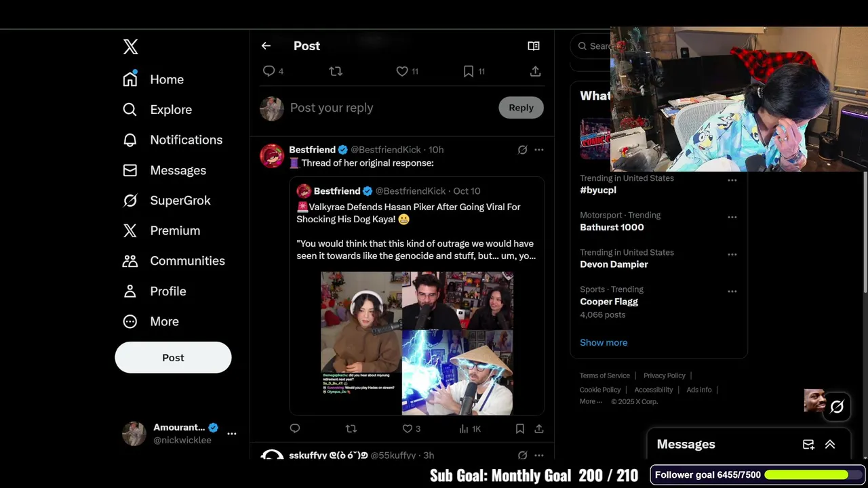868x488 pixels.
Task: Open the Accessibility footer link
Action: click(654, 390)
